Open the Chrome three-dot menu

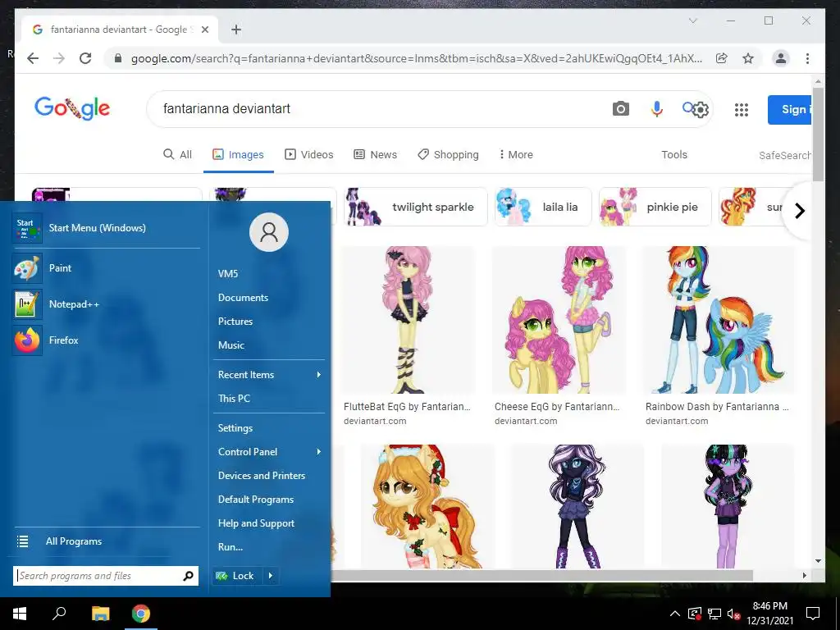click(x=807, y=58)
